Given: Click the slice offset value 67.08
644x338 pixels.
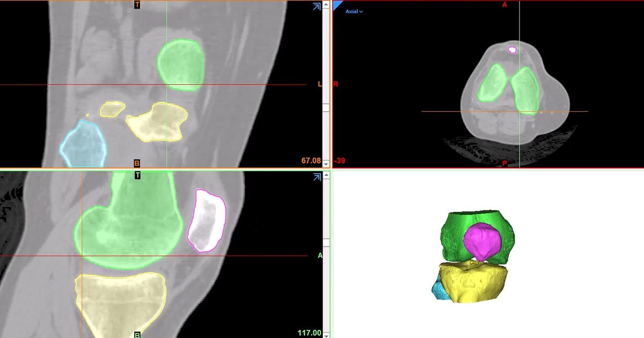Looking at the screenshot, I should pos(310,160).
